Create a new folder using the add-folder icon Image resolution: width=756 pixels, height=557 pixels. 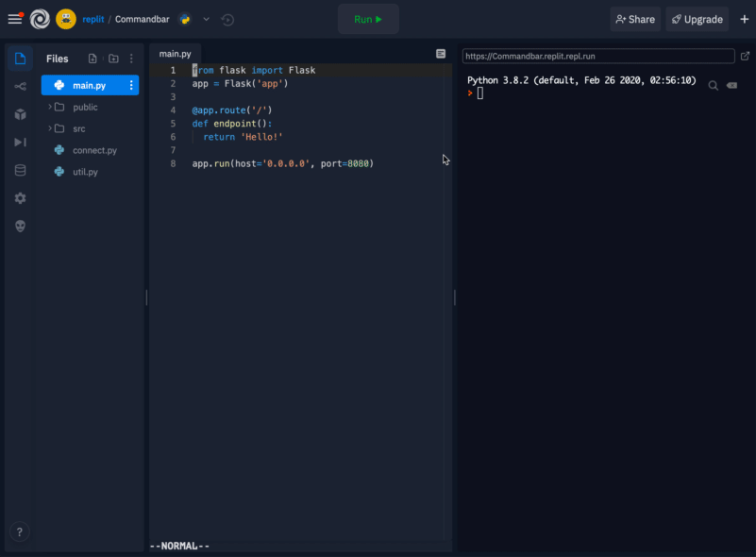coord(112,58)
